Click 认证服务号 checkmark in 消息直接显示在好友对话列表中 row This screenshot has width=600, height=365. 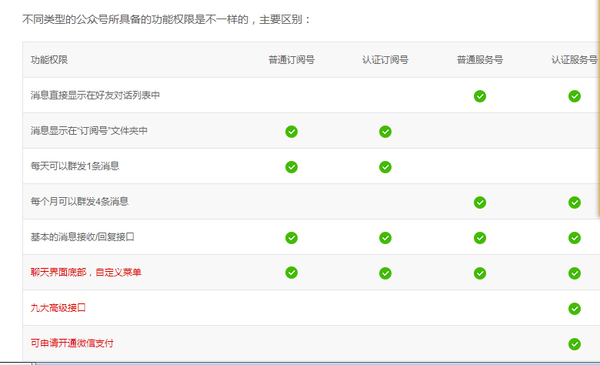click(574, 96)
